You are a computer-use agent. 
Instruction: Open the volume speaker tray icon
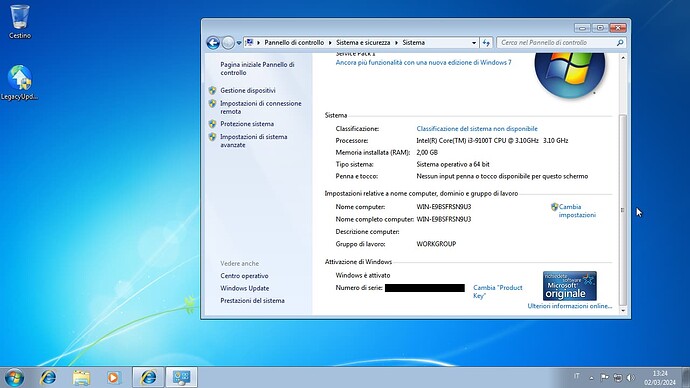631,377
